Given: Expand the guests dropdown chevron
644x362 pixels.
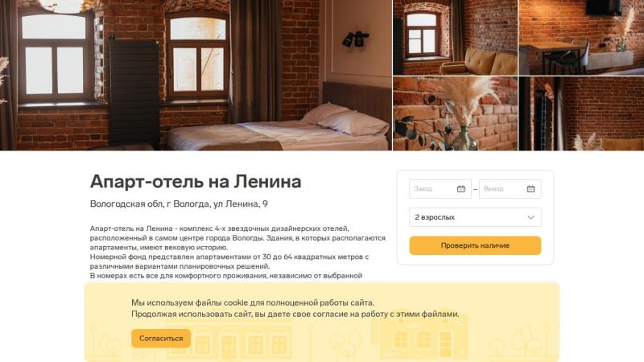Looking at the screenshot, I should (530, 217).
